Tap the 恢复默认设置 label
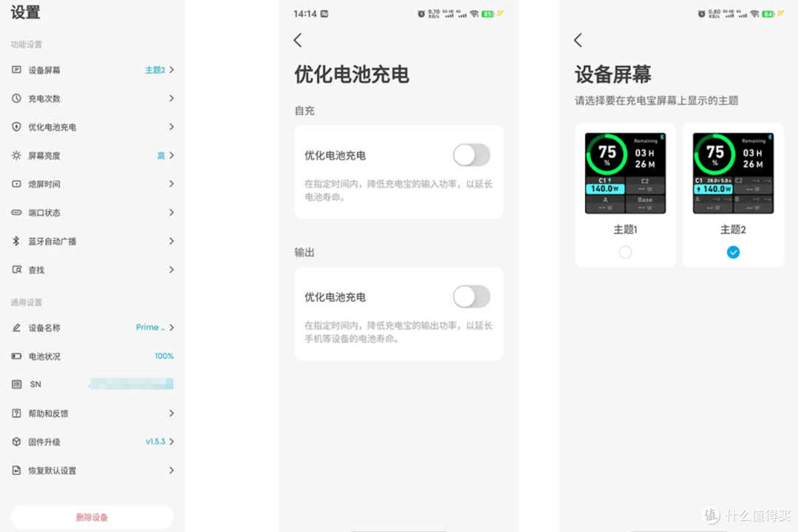 point(52,471)
